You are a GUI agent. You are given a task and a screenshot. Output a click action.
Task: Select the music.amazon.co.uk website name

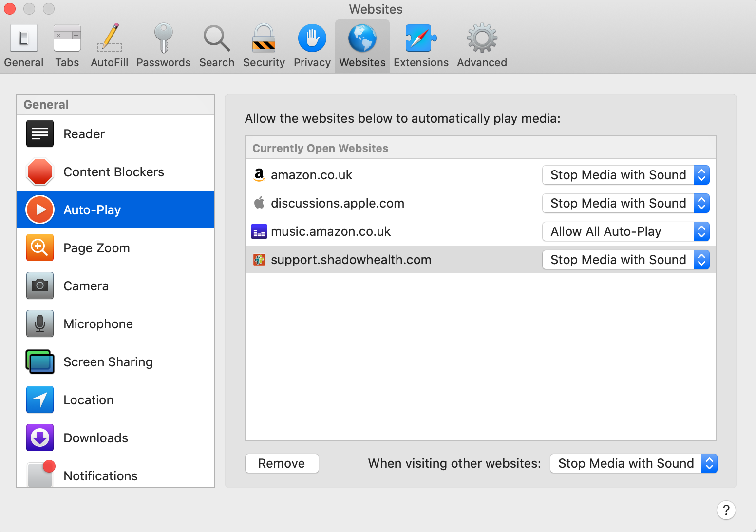331,231
